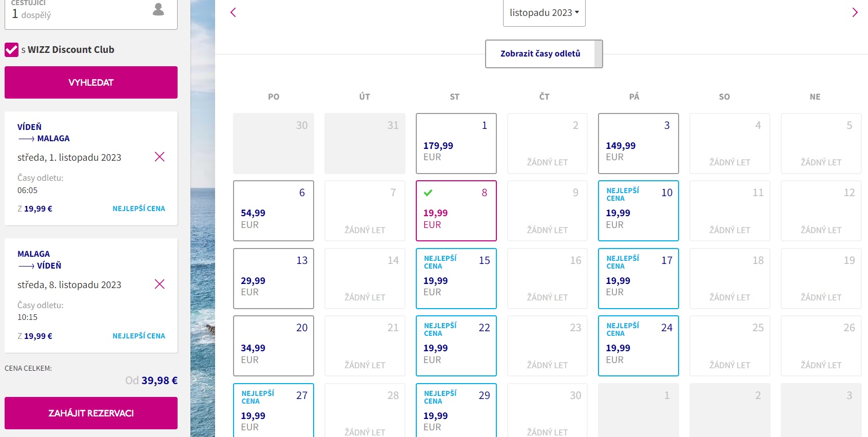Select November 20 for 34,99 EUR

tap(273, 346)
